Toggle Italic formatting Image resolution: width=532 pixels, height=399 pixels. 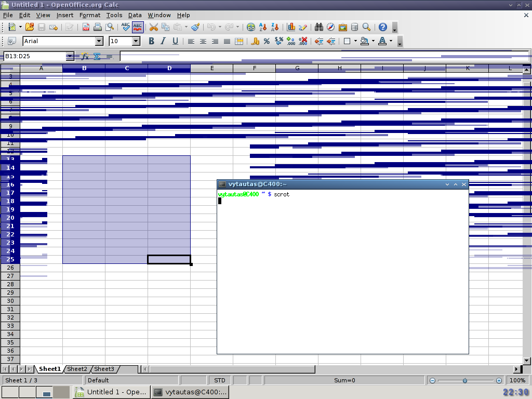pyautogui.click(x=163, y=41)
